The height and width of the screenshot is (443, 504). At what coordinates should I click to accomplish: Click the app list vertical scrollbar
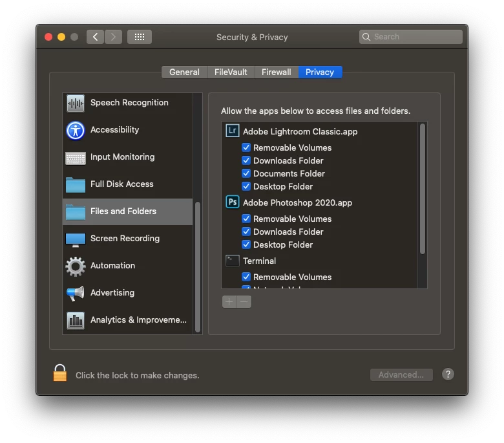[423, 189]
